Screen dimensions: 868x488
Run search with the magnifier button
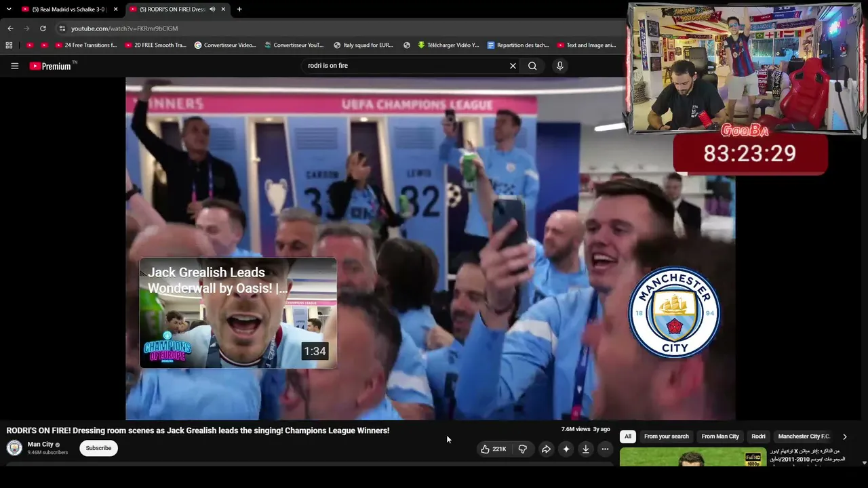click(x=532, y=66)
